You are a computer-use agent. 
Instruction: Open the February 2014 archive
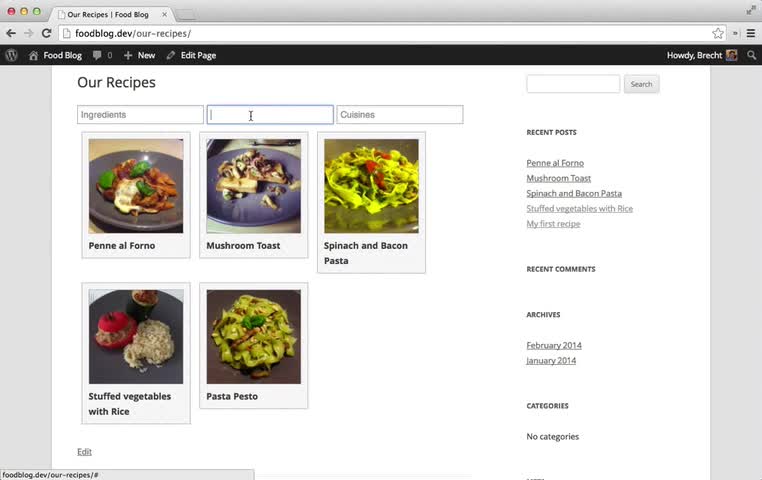[x=554, y=345]
